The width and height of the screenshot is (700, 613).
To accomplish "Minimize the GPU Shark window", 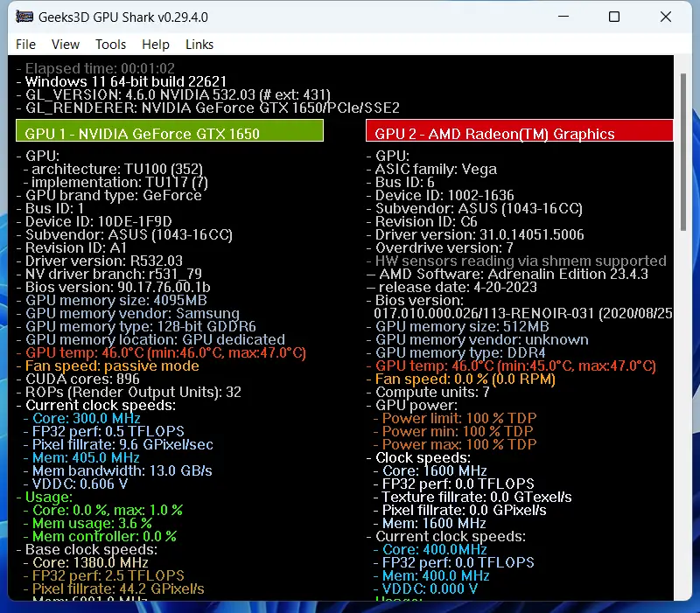I will click(563, 17).
